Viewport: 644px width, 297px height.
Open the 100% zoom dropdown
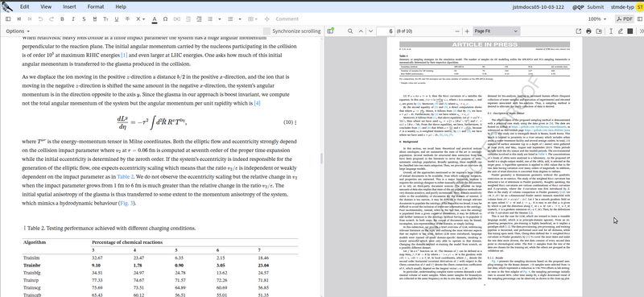(597, 19)
